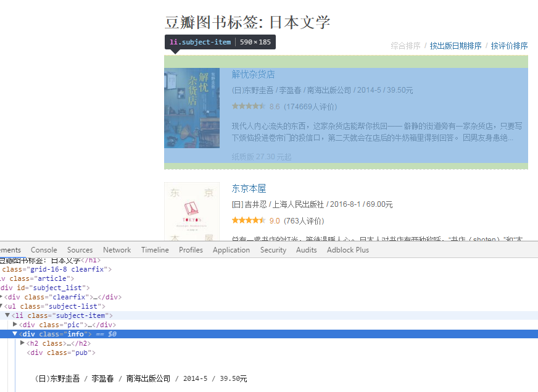Open the book title link 解忧杂货店

(x=253, y=74)
